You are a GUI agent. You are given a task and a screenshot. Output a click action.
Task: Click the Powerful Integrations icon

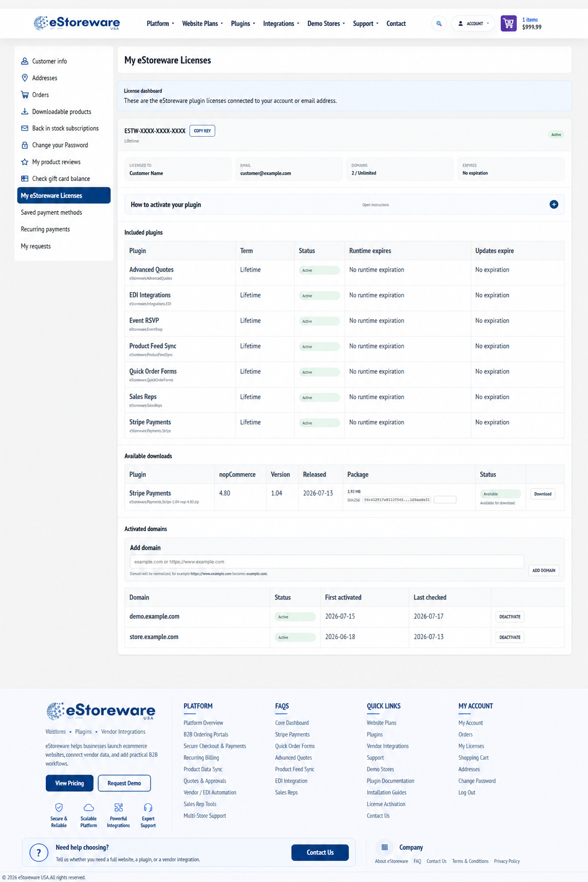pos(118,807)
